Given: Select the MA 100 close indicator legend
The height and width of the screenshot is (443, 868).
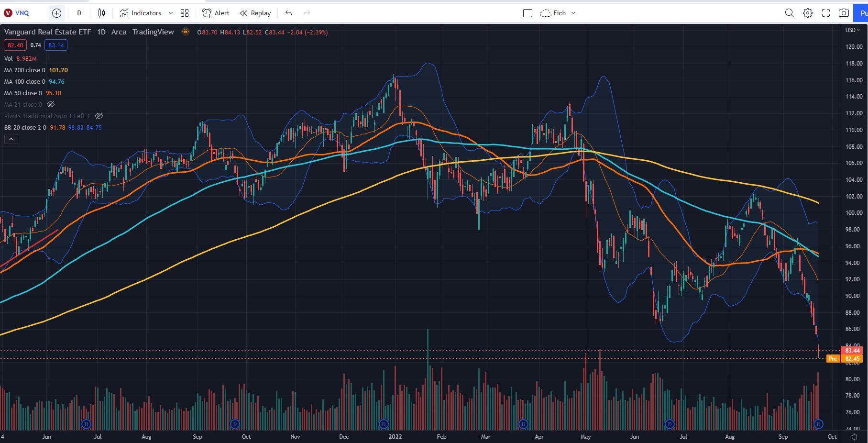Looking at the screenshot, I should (x=25, y=81).
